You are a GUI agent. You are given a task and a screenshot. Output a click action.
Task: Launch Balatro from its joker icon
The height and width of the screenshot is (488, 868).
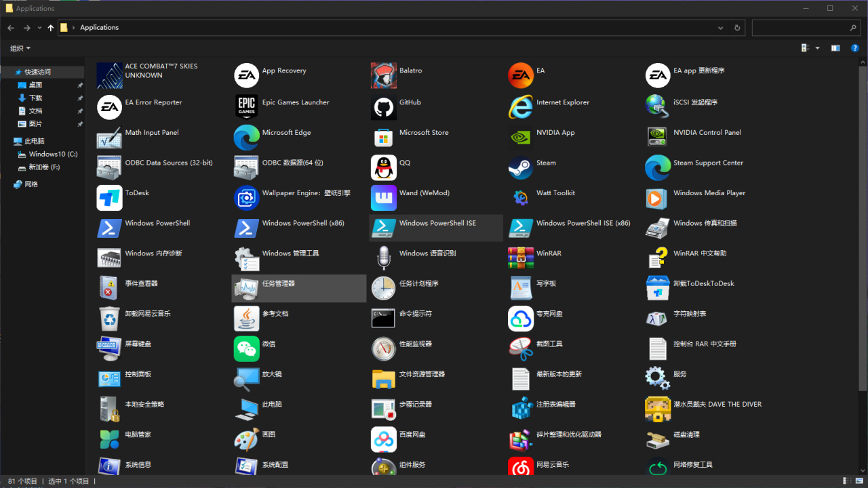384,75
